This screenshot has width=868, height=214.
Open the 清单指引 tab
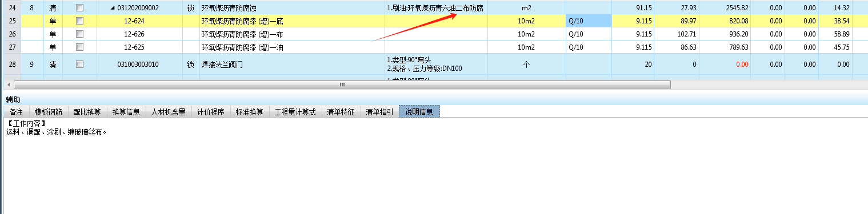(379, 112)
